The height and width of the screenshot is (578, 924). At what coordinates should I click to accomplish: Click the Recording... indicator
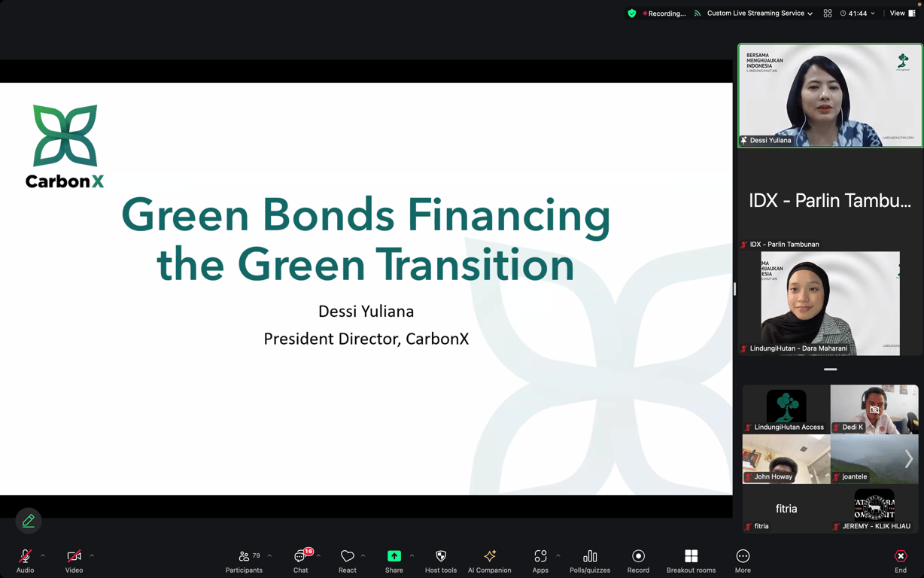pos(664,14)
